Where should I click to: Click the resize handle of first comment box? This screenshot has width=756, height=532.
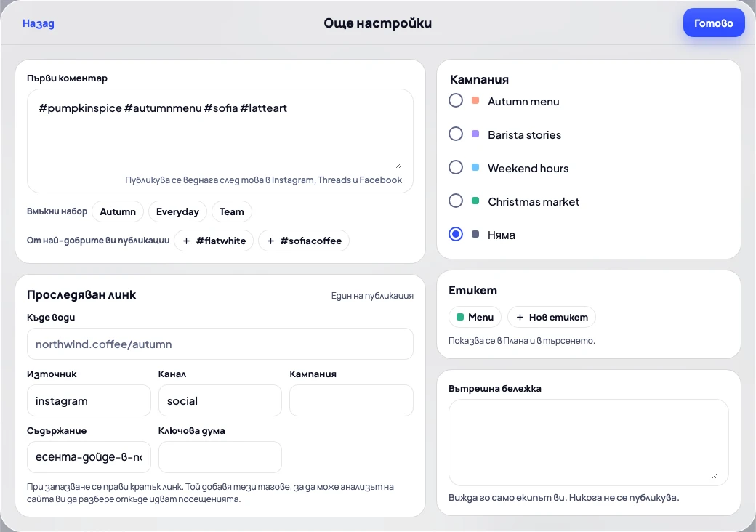pyautogui.click(x=399, y=165)
